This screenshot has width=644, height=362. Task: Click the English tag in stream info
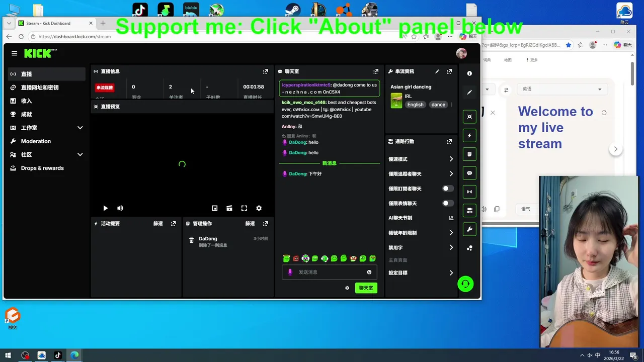(415, 105)
